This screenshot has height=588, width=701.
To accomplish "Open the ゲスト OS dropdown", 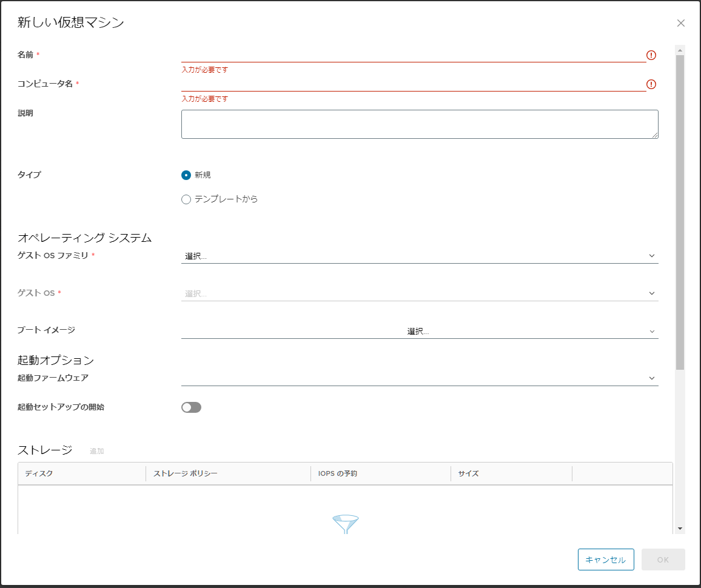I will 420,293.
